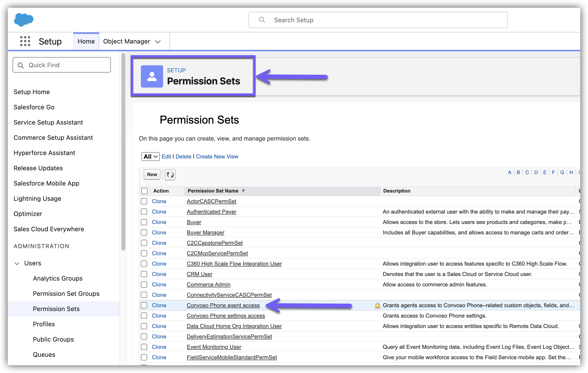
Task: Click the sidebar vertical scrollbar
Action: point(123,151)
